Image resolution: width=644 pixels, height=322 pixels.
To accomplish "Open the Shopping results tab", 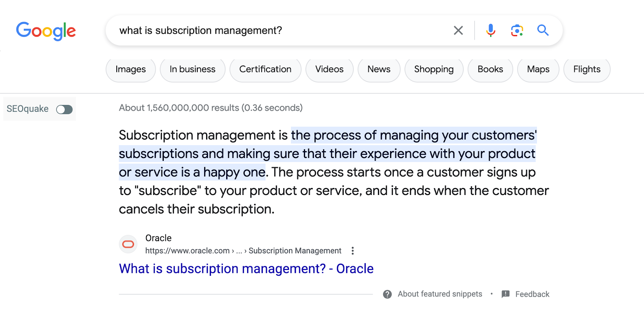I will (434, 70).
